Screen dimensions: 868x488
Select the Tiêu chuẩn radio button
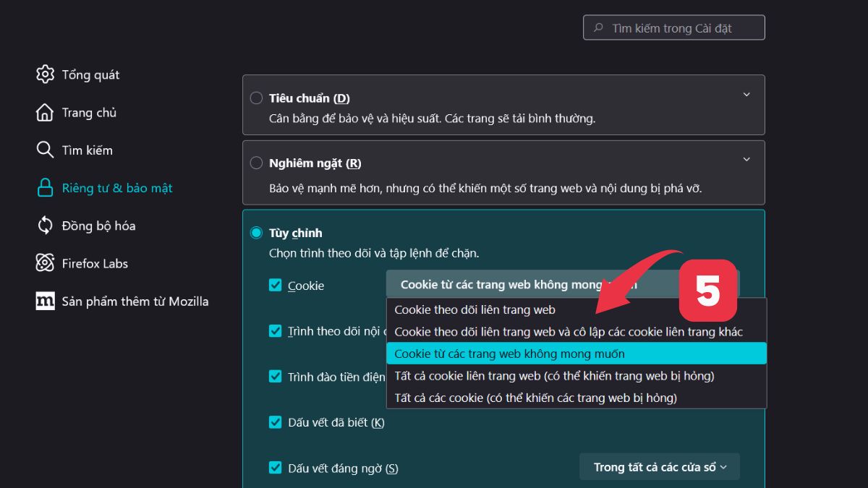(x=256, y=98)
